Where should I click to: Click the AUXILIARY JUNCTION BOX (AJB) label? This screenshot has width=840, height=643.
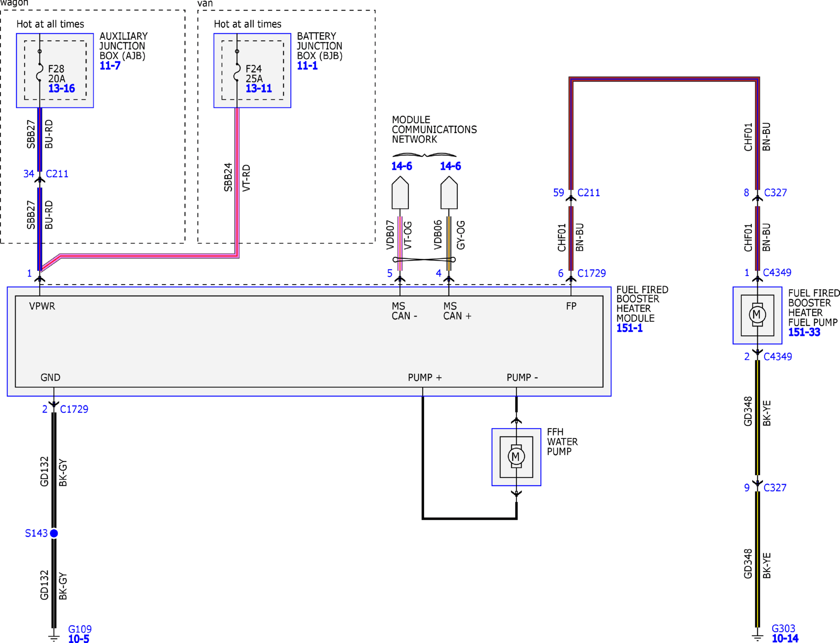[x=123, y=46]
